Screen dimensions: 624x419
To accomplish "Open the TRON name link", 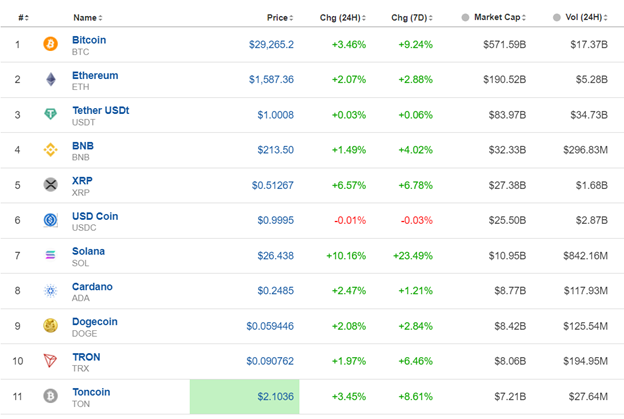I will [86, 357].
